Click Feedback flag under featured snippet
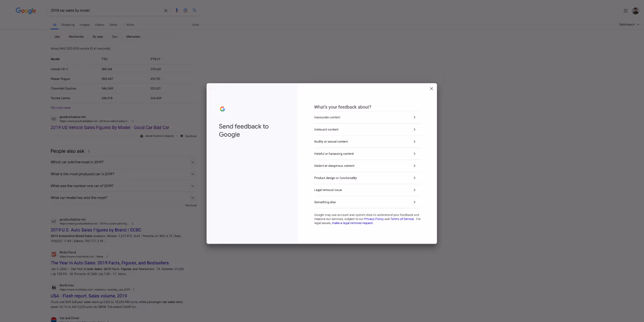This screenshot has height=322, width=644. 189,136
